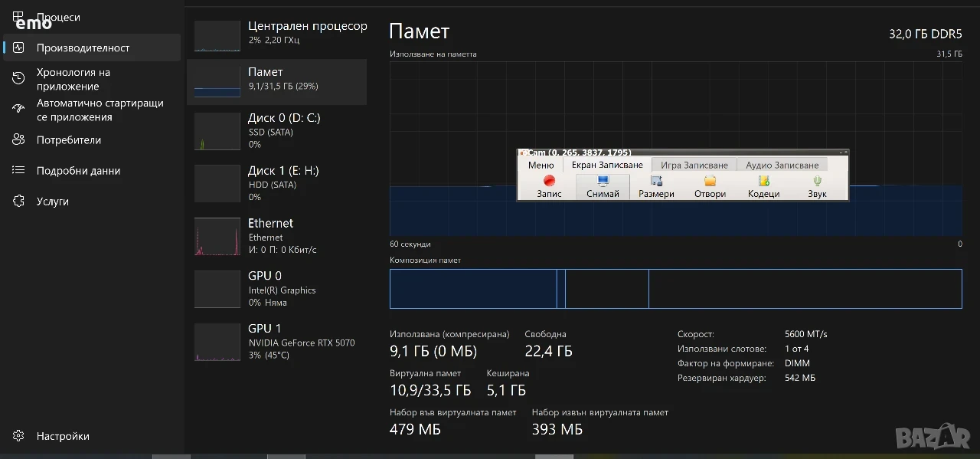
Task: Switch to Аудио Записване tab
Action: 782,165
